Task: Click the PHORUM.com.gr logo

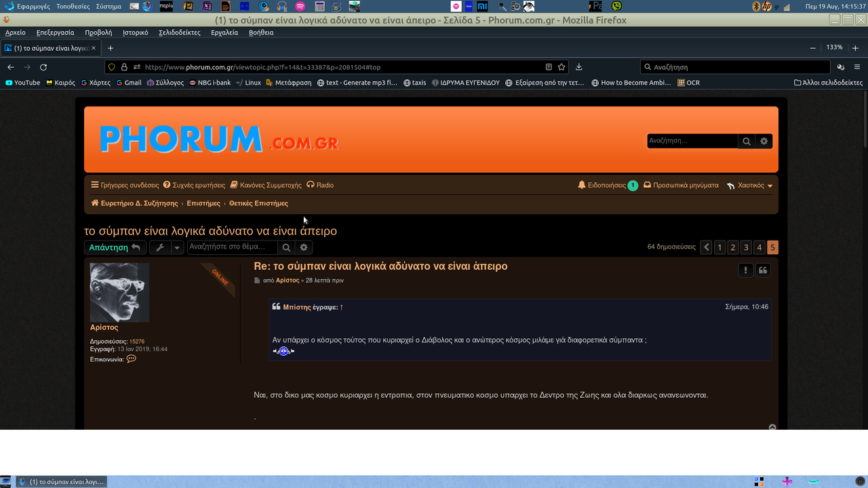Action: [x=218, y=140]
